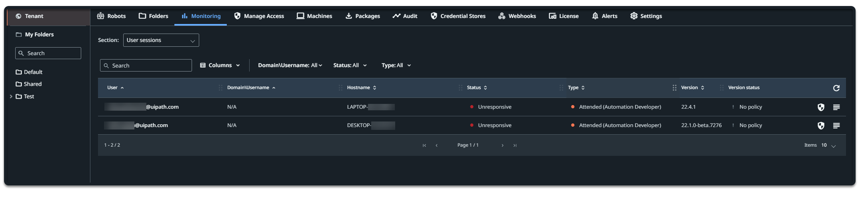Open logs icon for LAPTOP row

click(836, 107)
